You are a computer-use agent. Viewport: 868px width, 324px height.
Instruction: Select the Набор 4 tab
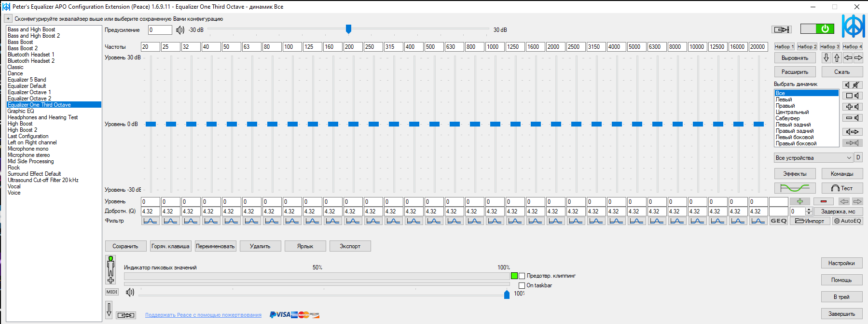[x=852, y=47]
